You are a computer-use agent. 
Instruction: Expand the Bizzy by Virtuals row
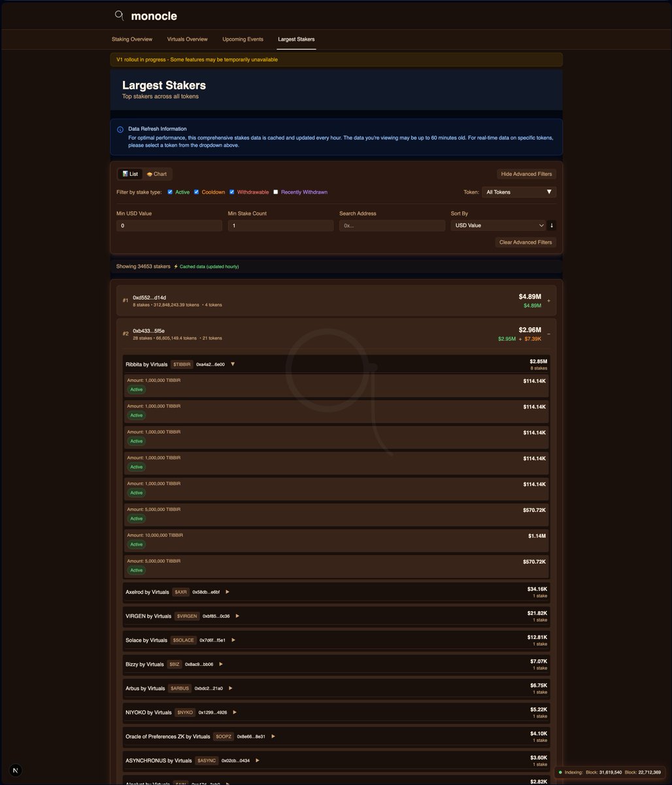pos(221,665)
